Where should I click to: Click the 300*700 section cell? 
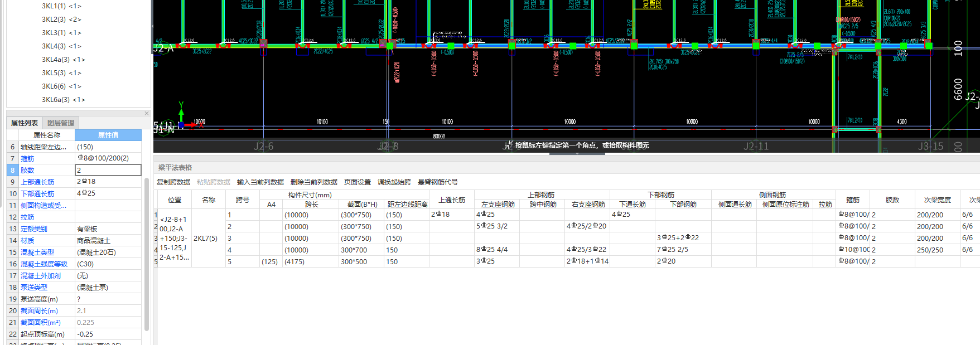coord(361,250)
